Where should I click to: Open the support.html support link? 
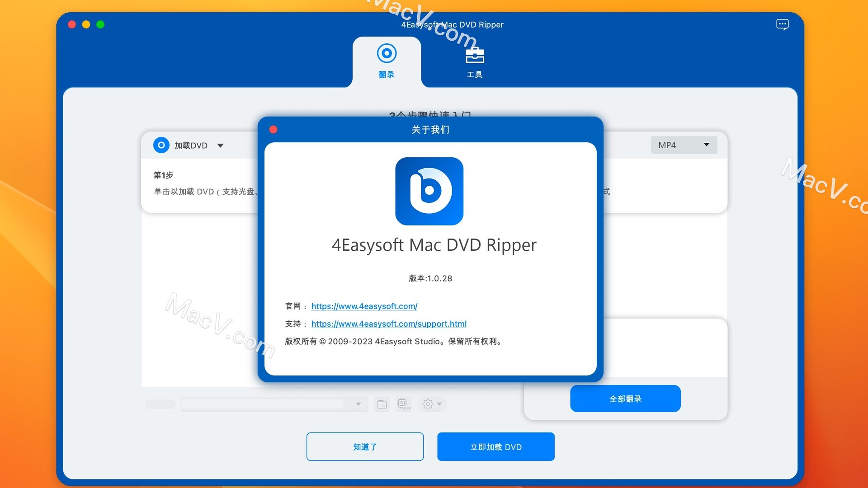(x=389, y=324)
